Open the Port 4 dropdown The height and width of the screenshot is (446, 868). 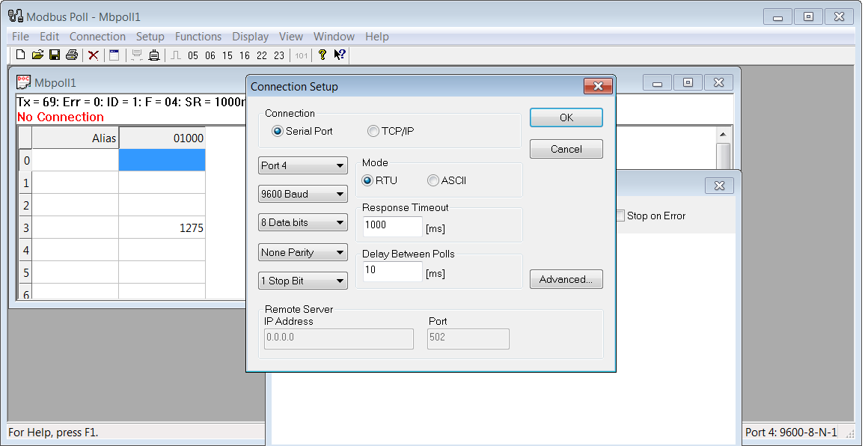(303, 165)
